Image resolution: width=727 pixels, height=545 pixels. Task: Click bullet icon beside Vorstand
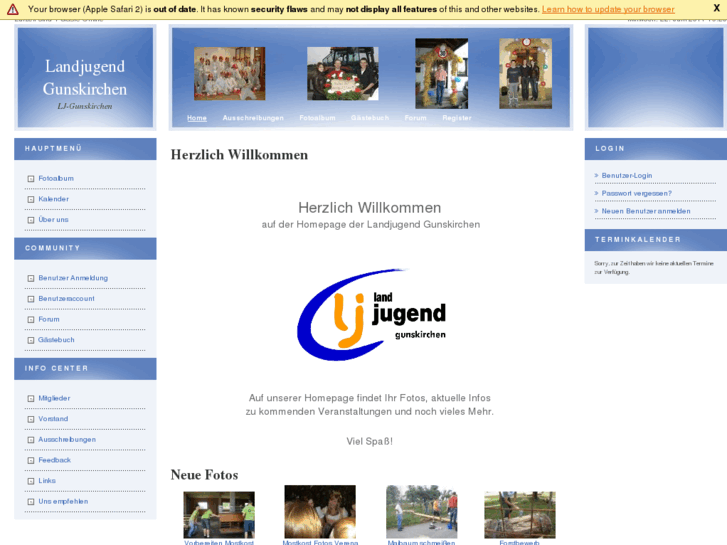point(31,419)
